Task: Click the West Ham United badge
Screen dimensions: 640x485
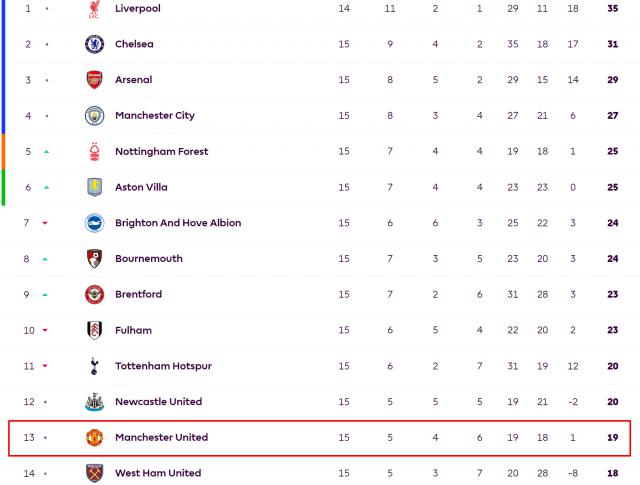Action: (94, 473)
